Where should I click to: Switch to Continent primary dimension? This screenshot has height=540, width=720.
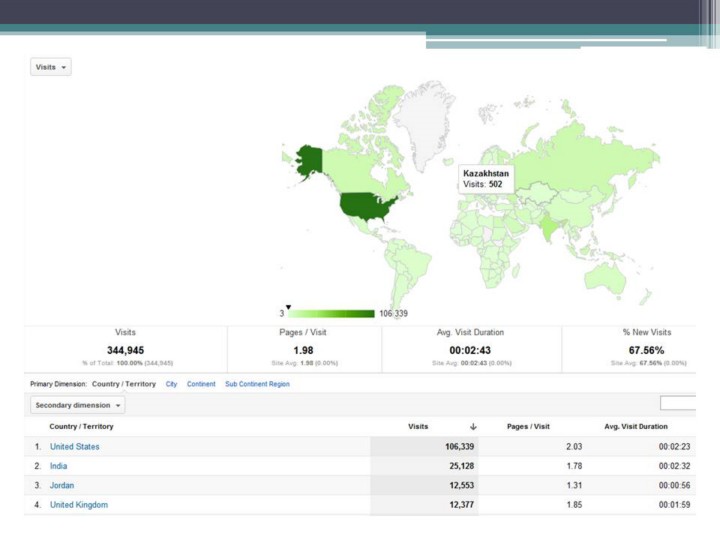[x=201, y=384]
